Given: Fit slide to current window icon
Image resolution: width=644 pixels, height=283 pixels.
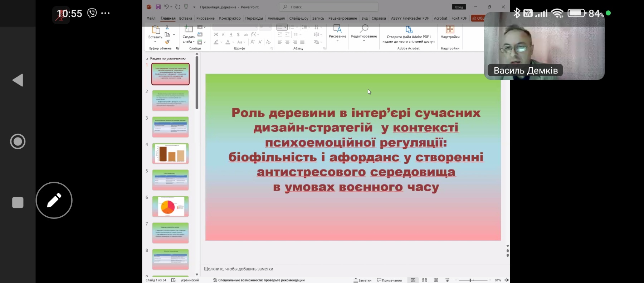Looking at the screenshot, I should click(506, 280).
